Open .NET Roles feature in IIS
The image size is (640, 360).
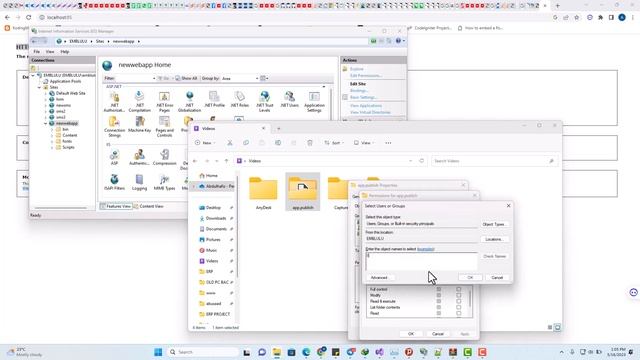pos(240,99)
